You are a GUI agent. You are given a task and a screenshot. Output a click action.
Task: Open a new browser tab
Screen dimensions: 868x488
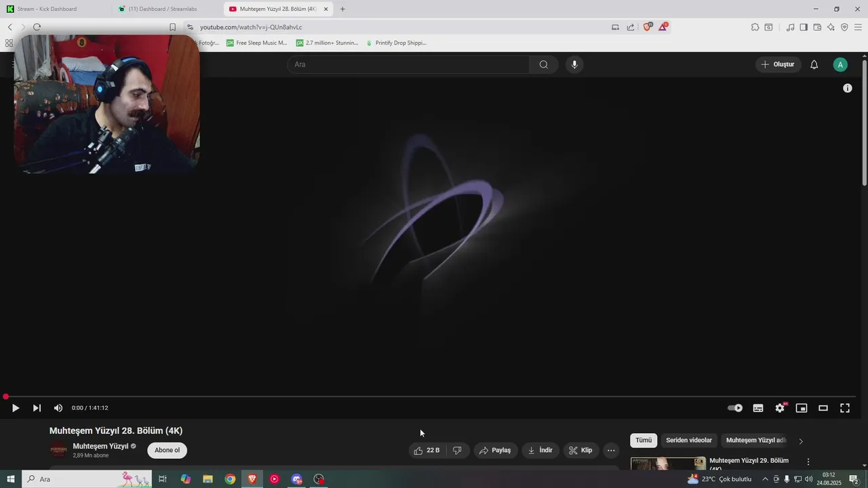point(342,9)
